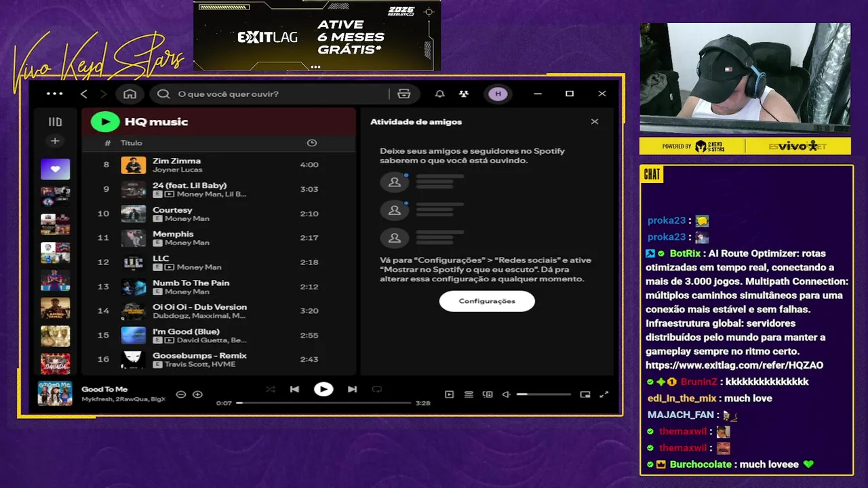Select the LLC track row

pos(218,262)
